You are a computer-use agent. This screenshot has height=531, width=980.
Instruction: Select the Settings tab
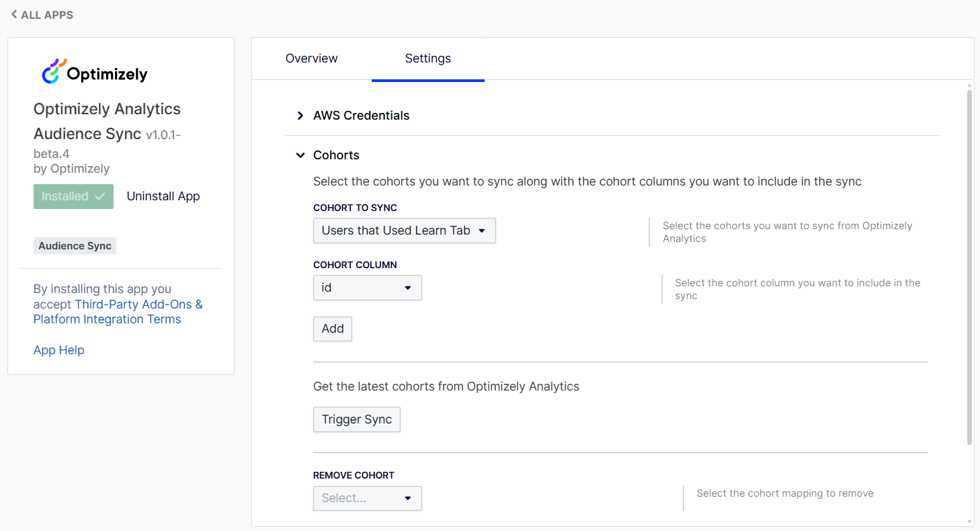427,58
